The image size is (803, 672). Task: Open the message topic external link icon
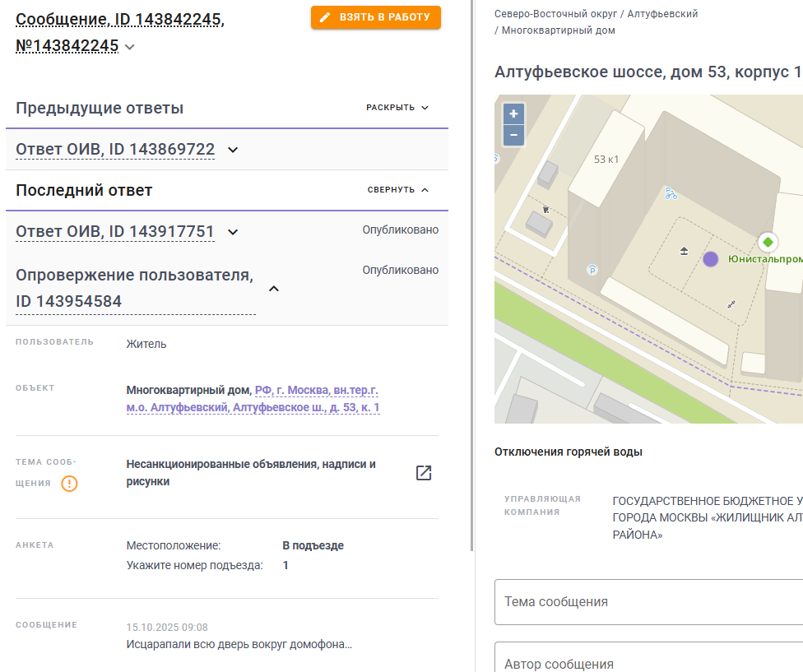point(424,473)
